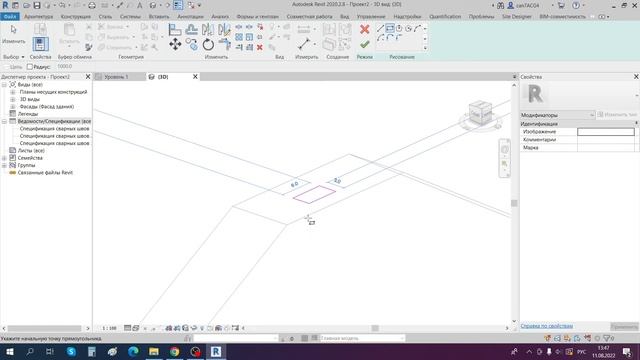This screenshot has width=640, height=360.
Task: Choose the Line draw tool
Action: (x=380, y=28)
